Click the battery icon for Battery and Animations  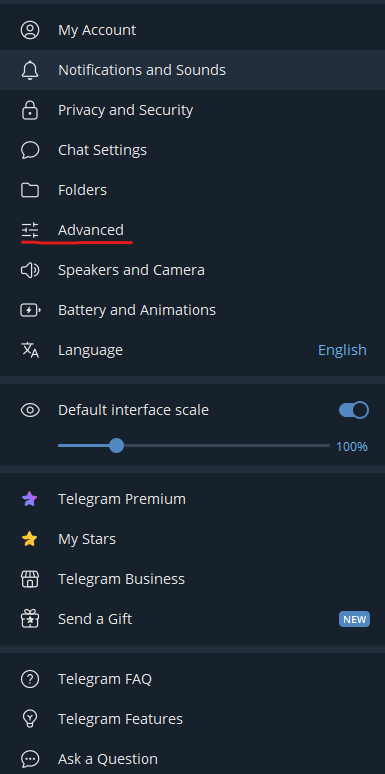(30, 310)
